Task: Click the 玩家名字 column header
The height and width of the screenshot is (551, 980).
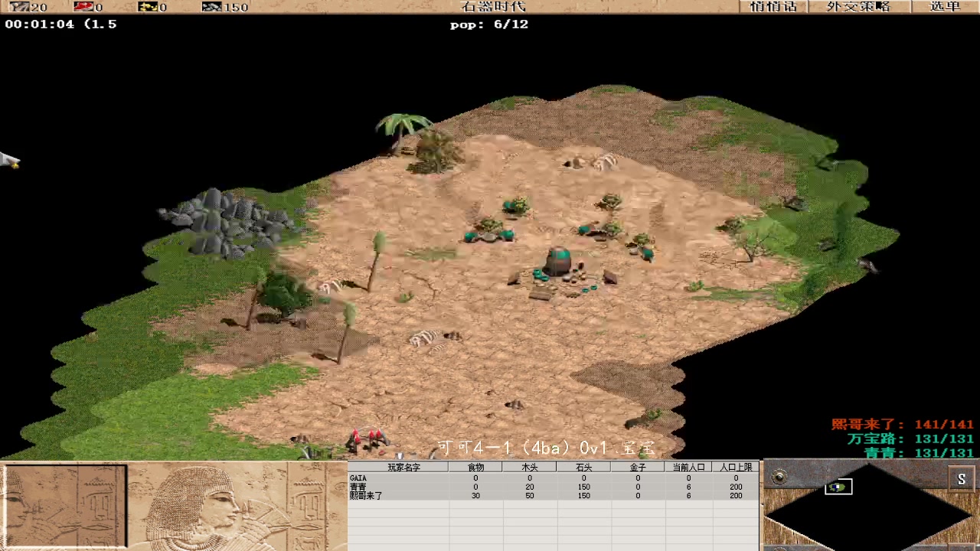Action: coord(403,467)
